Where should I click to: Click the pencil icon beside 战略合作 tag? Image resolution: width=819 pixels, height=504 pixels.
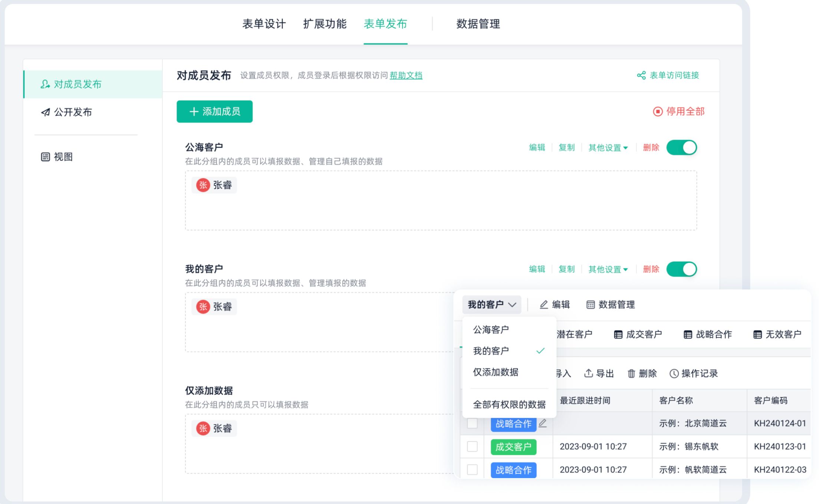(543, 423)
